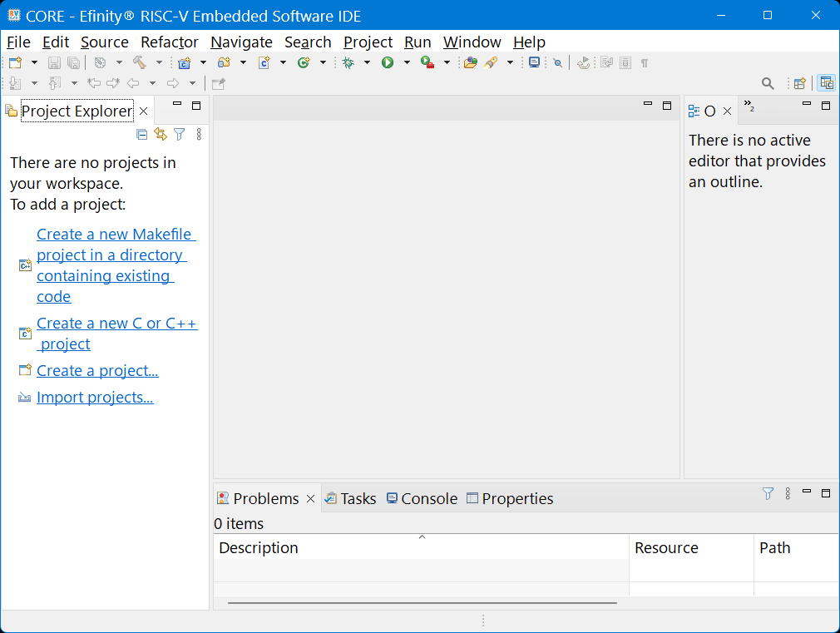Open the terminal monitor icon

coord(534,62)
